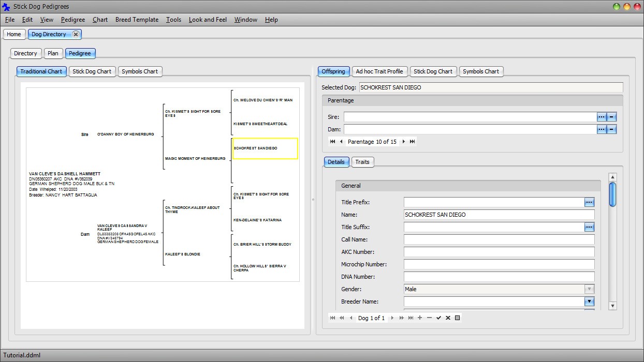Image resolution: width=644 pixels, height=362 pixels.
Task: Cancel dog record edits with X icon
Action: tap(448, 318)
